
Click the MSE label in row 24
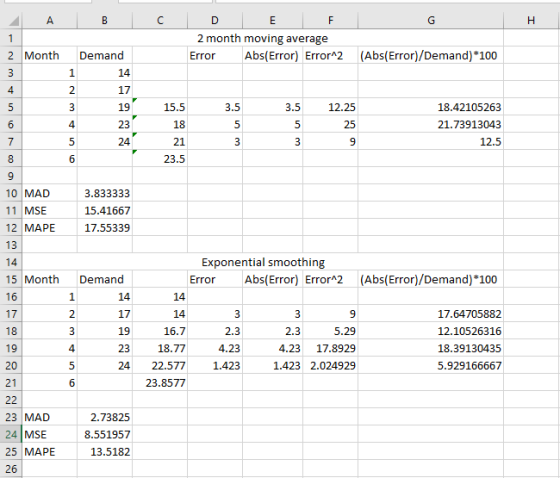point(50,434)
